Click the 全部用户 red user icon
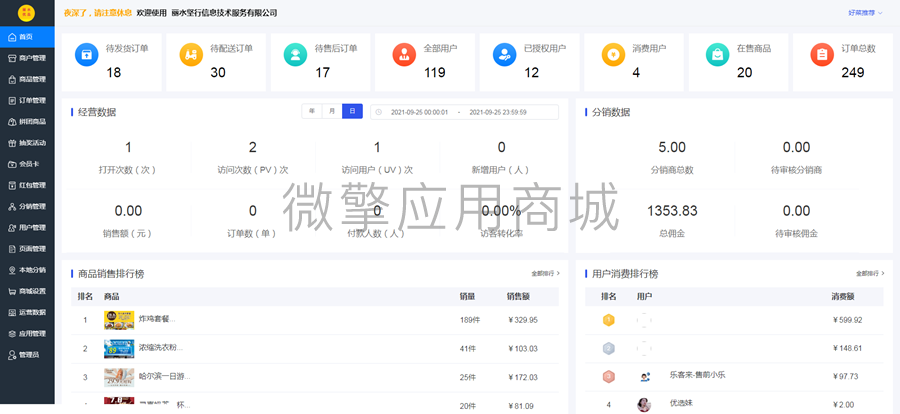Image resolution: width=900 pixels, height=414 pixels. (404, 55)
